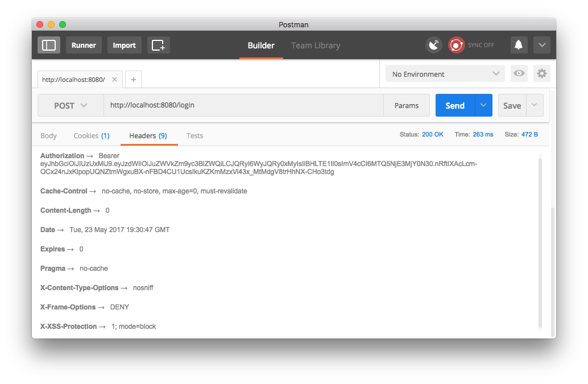This screenshot has width=588, height=384.
Task: Click the Cache-Control header name
Action: point(64,191)
